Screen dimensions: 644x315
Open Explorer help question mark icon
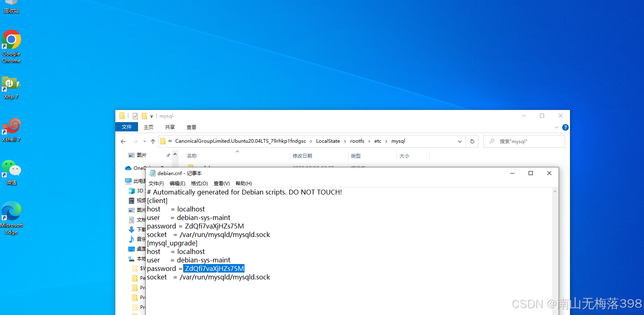[565, 127]
